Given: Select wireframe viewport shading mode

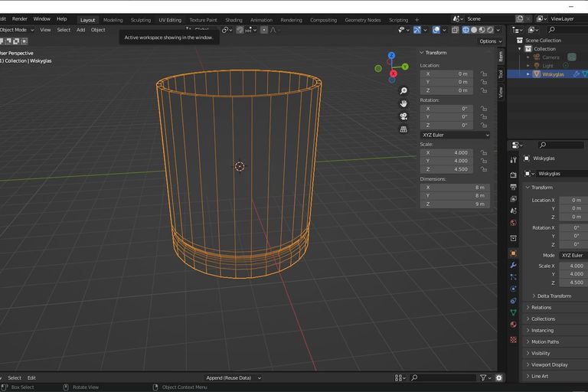Looking at the screenshot, I should pos(465,30).
